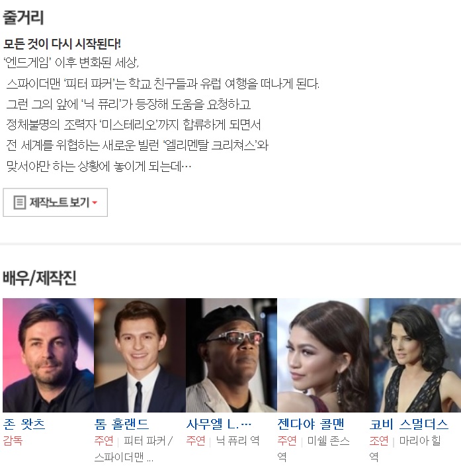Screen dimensions: 461x476
Task: Open 코비 스멀더스 photo thumbnail
Action: click(415, 355)
